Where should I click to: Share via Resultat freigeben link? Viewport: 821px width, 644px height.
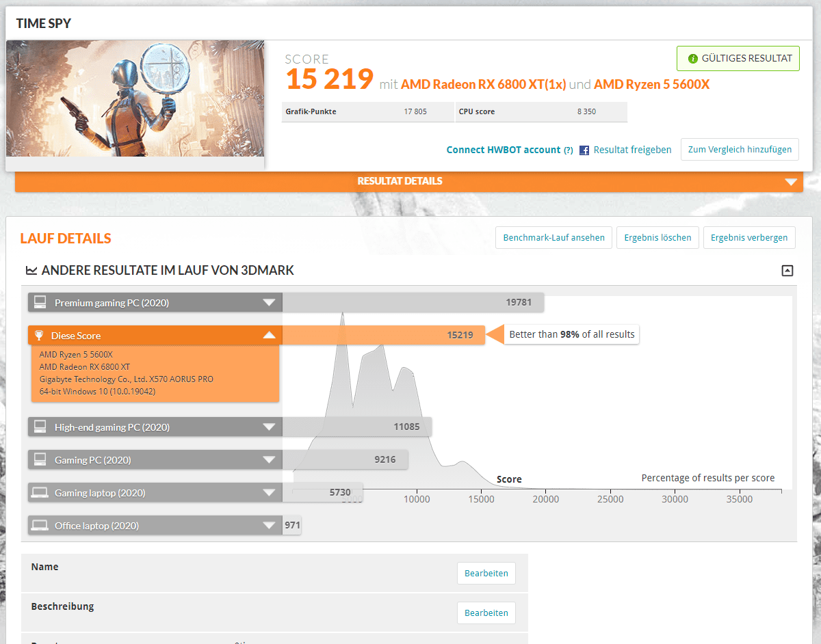[x=633, y=150]
